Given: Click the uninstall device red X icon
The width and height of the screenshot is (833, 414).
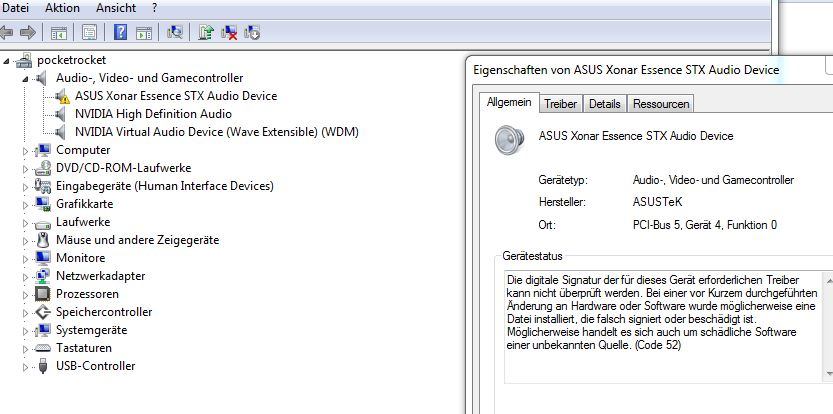Looking at the screenshot, I should (x=229, y=33).
